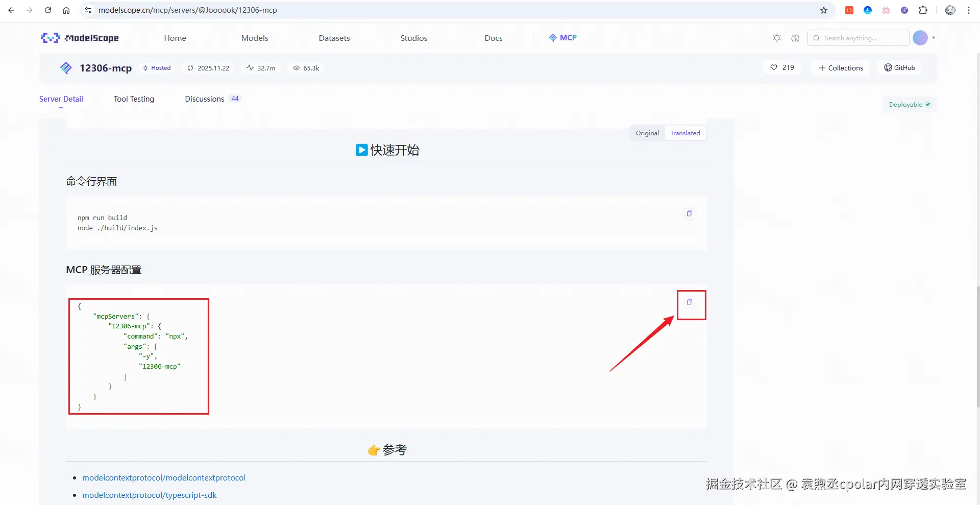Copy the npm run build command block
The image size is (980, 505).
(690, 213)
